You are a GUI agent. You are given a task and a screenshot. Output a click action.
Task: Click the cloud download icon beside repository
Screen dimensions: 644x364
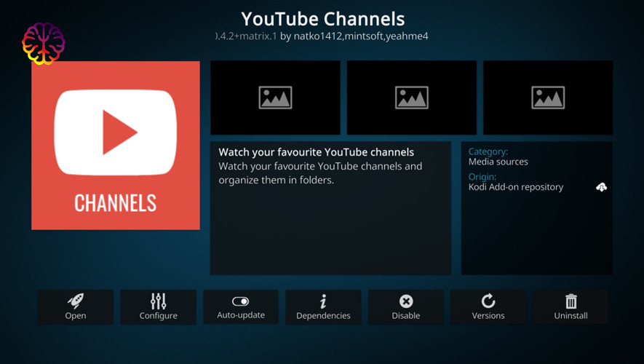(601, 187)
